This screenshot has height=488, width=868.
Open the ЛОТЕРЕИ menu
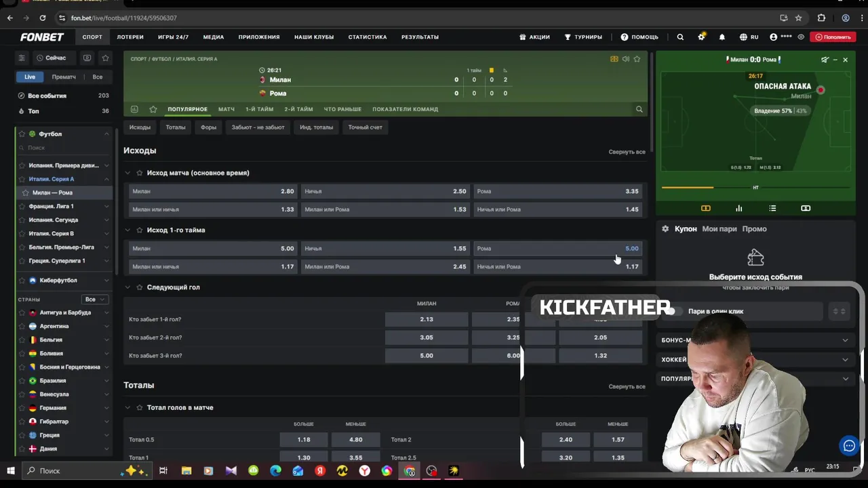pos(130,37)
